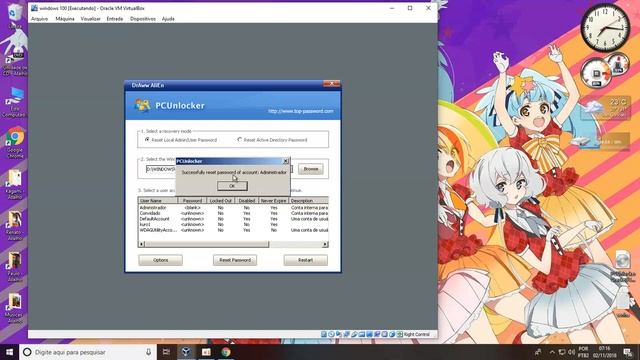
Task: Click the shared folders icon in VirtualBox status bar
Action: [x=362, y=334]
